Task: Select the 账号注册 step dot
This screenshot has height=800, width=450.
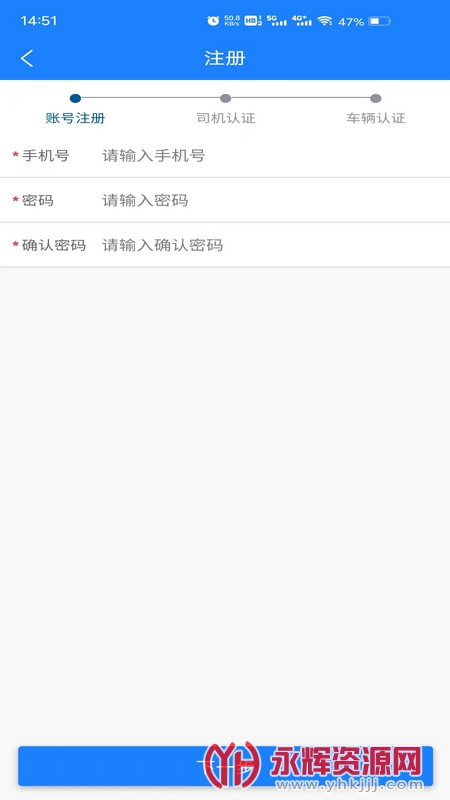Action: [x=76, y=98]
